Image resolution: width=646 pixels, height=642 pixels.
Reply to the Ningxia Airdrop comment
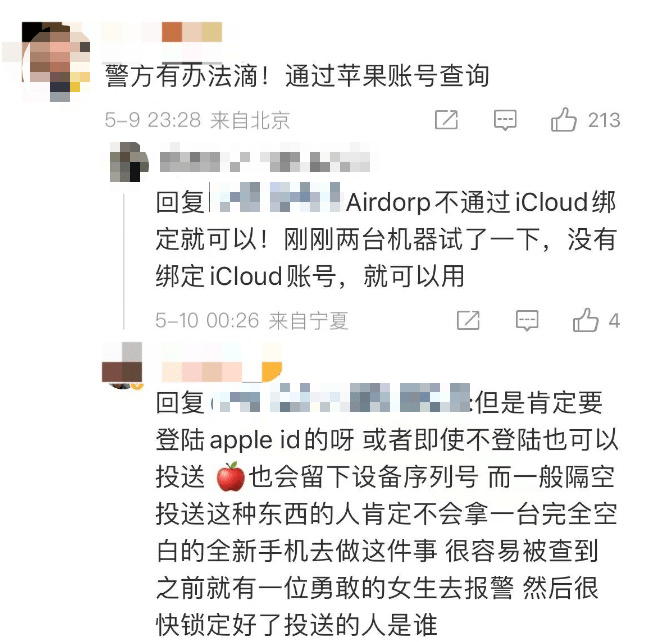click(x=527, y=321)
